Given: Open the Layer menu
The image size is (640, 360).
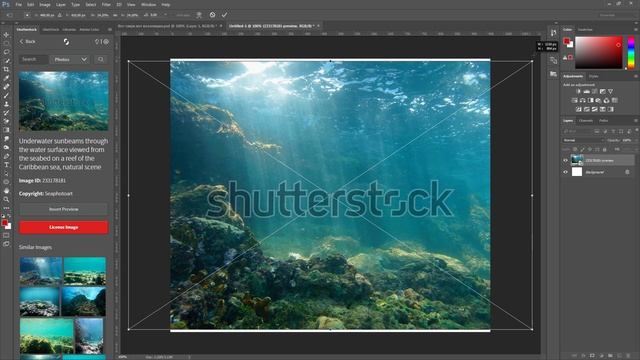Looking at the screenshot, I should 60,4.
